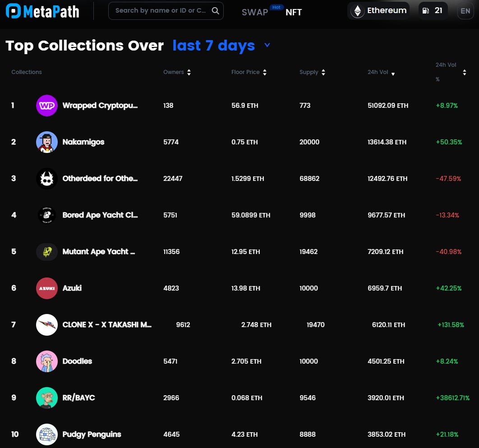This screenshot has width=479, height=448.
Task: Open the SWAP tab
Action: pyautogui.click(x=254, y=12)
